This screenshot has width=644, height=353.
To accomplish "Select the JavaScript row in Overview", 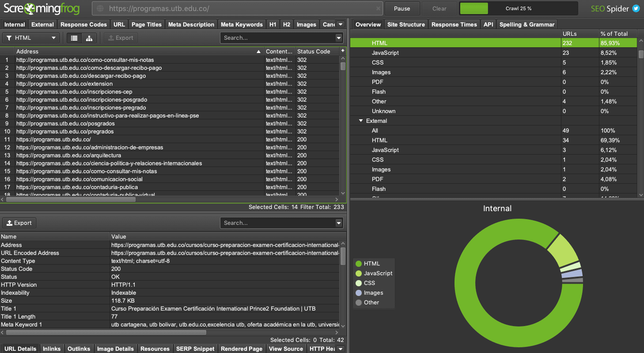I will 385,53.
